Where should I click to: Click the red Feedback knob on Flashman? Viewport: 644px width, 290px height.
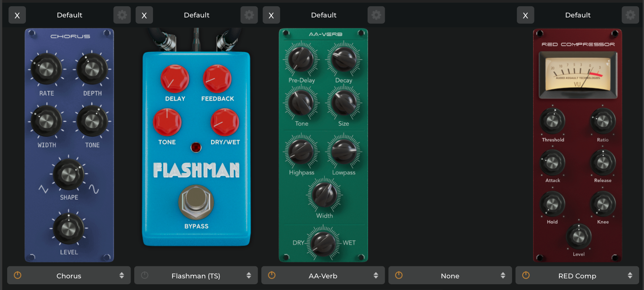(x=217, y=79)
